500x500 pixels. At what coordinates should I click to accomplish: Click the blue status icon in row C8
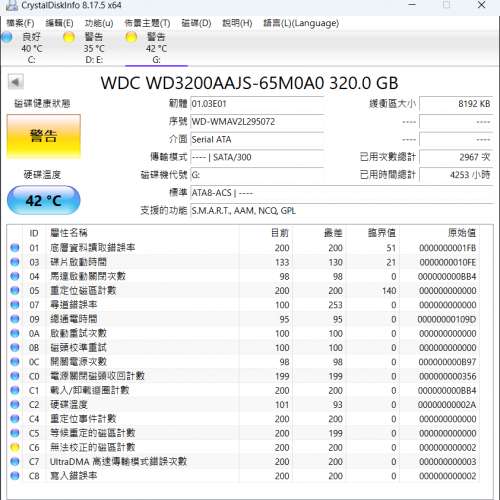tap(15, 476)
